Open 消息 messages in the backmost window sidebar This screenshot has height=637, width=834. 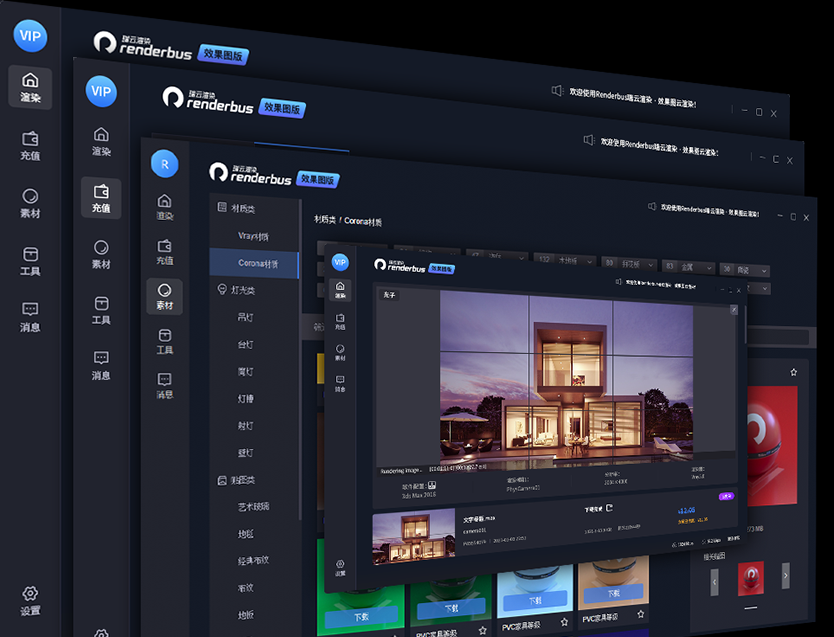(x=30, y=317)
